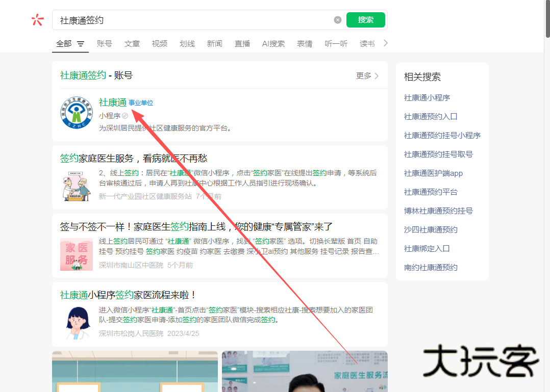Viewport: 550px width, 392px height.
Task: Open the filter icon beside 全部
Action: pyautogui.click(x=81, y=44)
